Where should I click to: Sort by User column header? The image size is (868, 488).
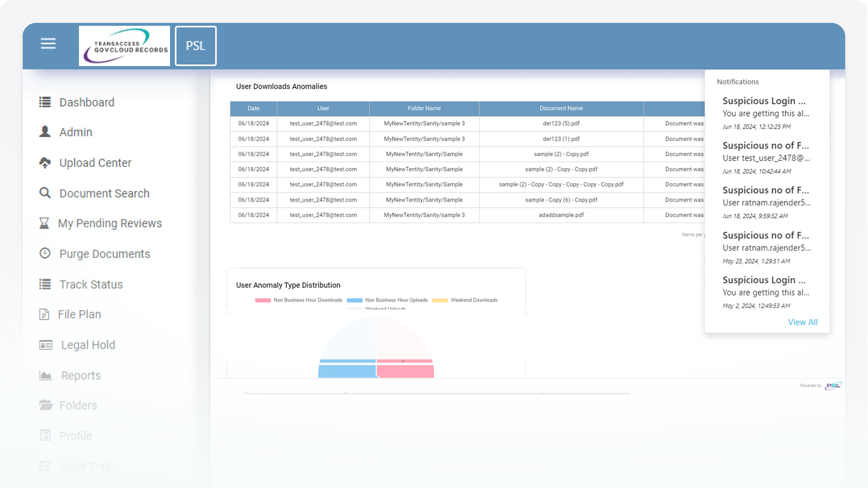(323, 108)
